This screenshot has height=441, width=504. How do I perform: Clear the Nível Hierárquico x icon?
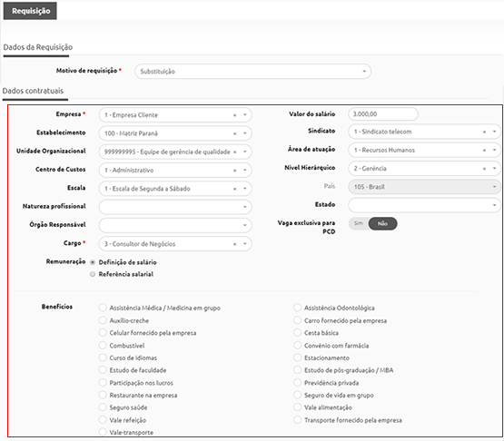click(484, 169)
